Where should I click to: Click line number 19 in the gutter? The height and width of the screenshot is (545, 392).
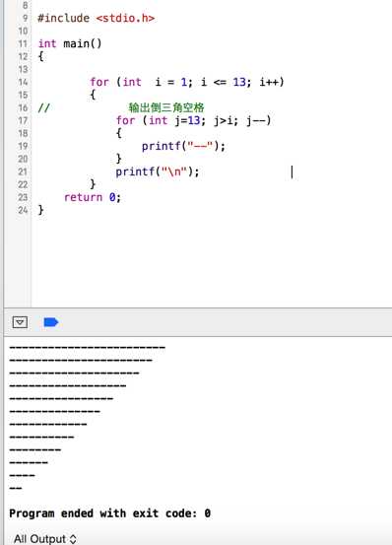pyautogui.click(x=23, y=146)
